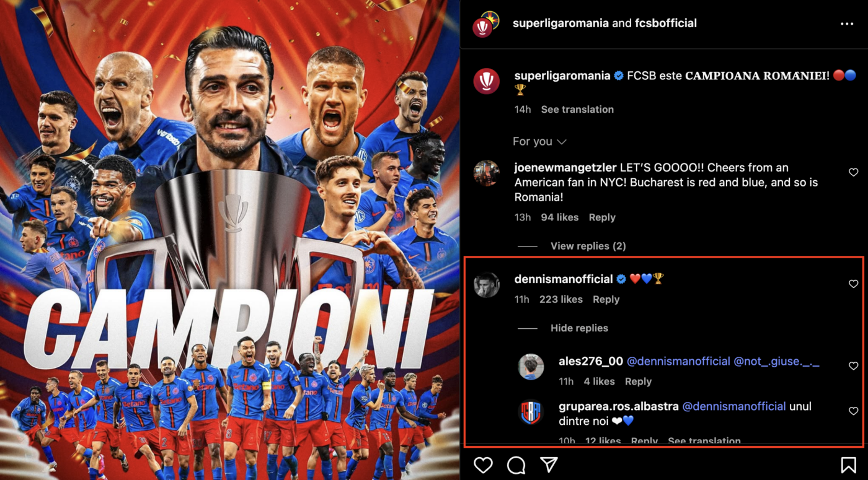The image size is (868, 480).
Task: Open dennismanofficial avatar
Action: click(487, 285)
